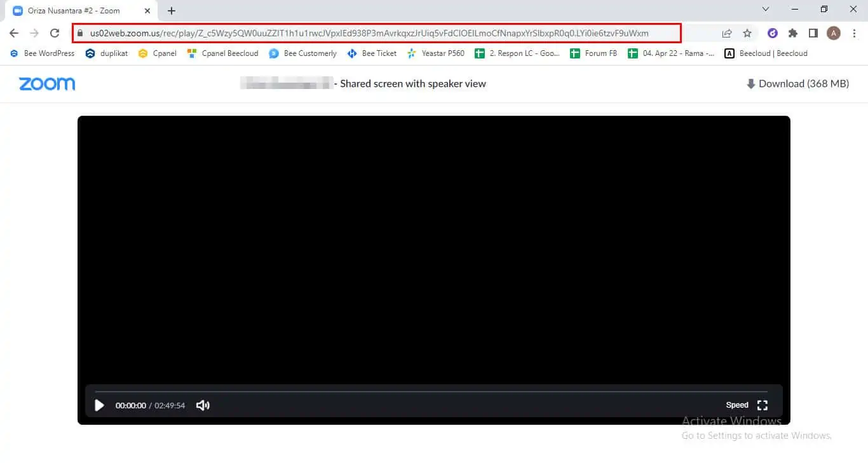Open the purple circular extension icon
Viewport: 868px width, 463px height.
click(773, 33)
